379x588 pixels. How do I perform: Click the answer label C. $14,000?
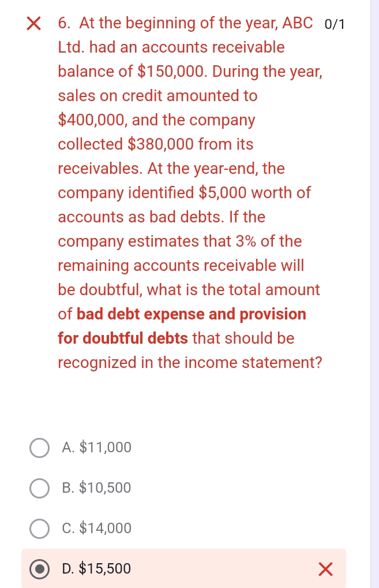point(97,529)
